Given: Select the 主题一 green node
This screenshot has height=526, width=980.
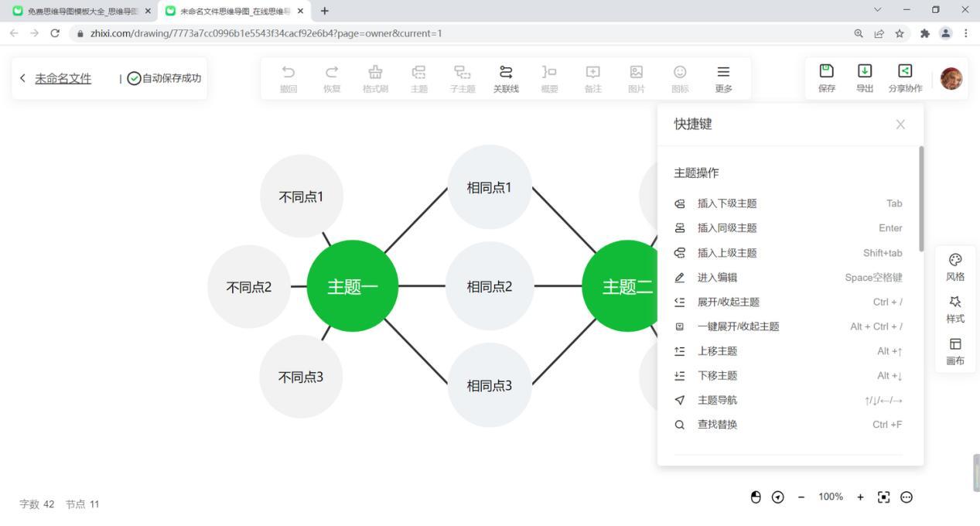Looking at the screenshot, I should (353, 286).
